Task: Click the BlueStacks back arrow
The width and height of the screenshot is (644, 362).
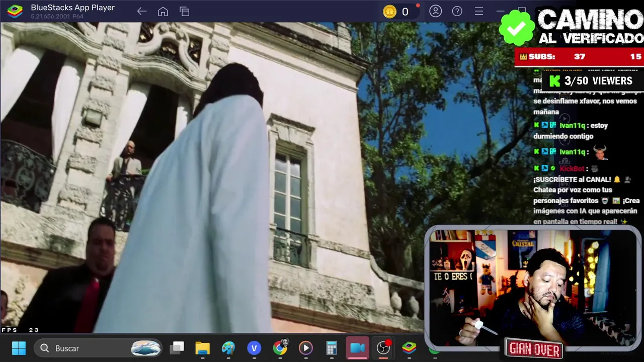Action: pyautogui.click(x=142, y=12)
